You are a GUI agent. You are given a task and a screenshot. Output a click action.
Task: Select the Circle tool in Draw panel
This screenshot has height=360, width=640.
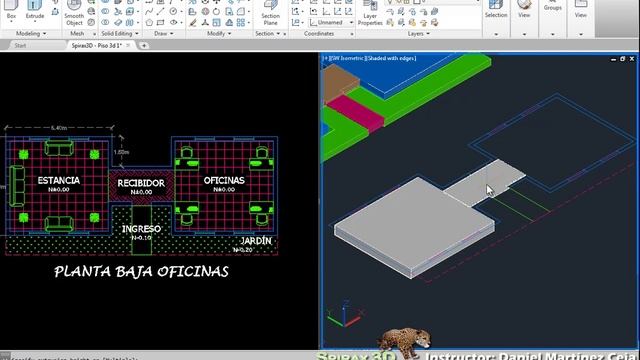pos(173,11)
